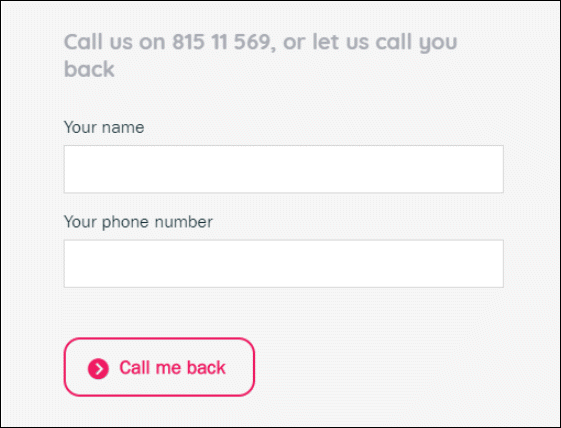The width and height of the screenshot is (561, 428).
Task: Click the "Call me back" pink text
Action: point(172,368)
